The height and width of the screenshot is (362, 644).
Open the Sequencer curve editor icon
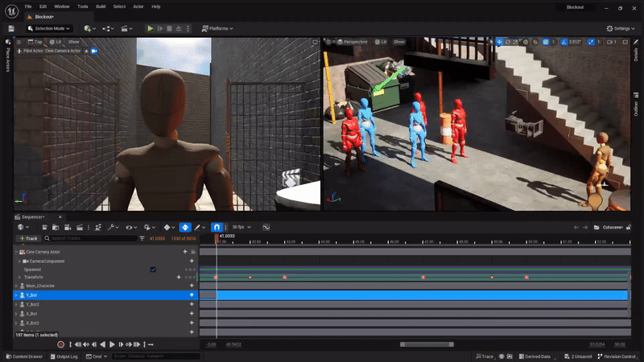tap(265, 228)
